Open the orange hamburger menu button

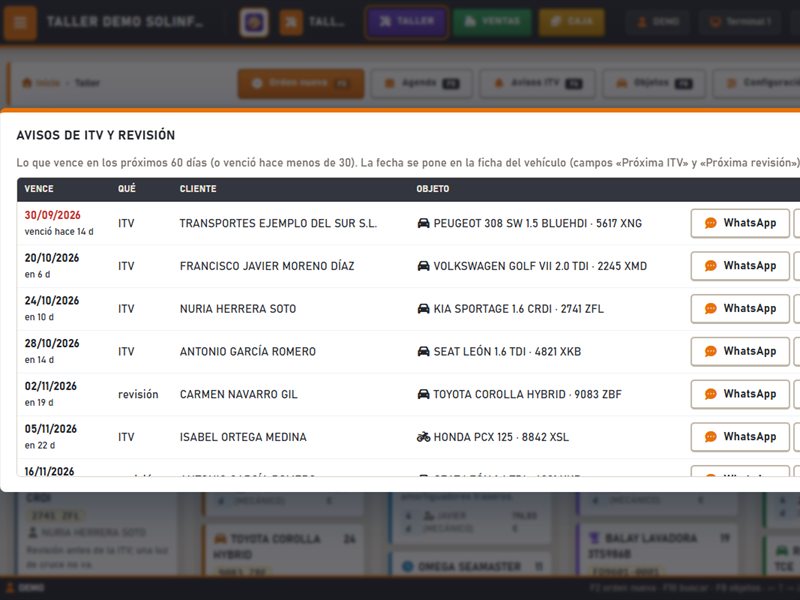pos(20,22)
